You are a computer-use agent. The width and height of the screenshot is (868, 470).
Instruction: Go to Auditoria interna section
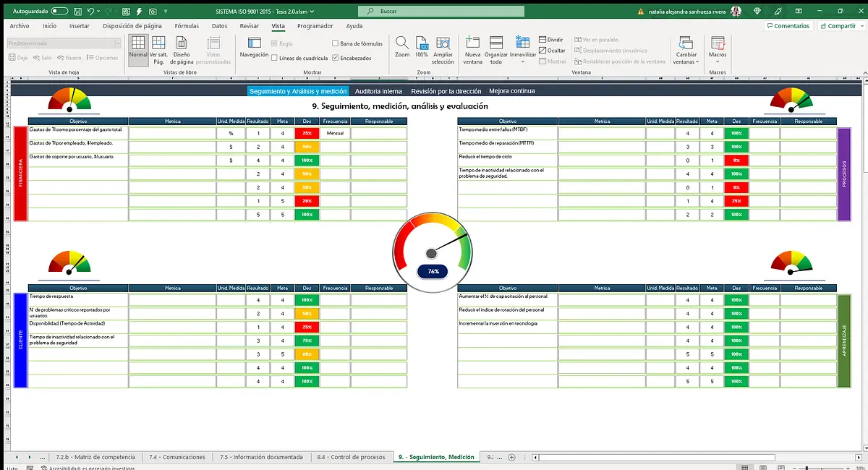click(378, 91)
